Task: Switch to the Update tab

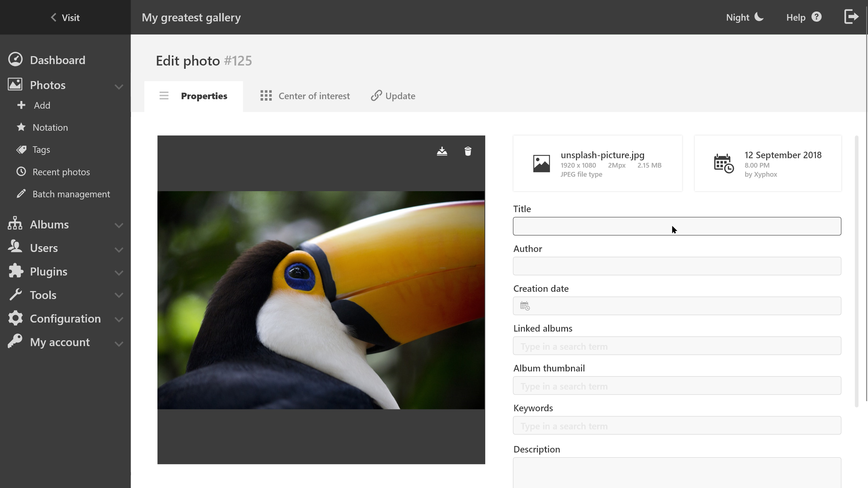Action: coord(393,96)
